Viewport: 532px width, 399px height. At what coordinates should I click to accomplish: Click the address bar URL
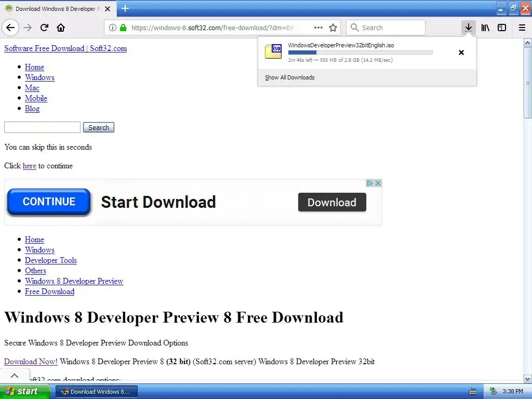coord(212,28)
